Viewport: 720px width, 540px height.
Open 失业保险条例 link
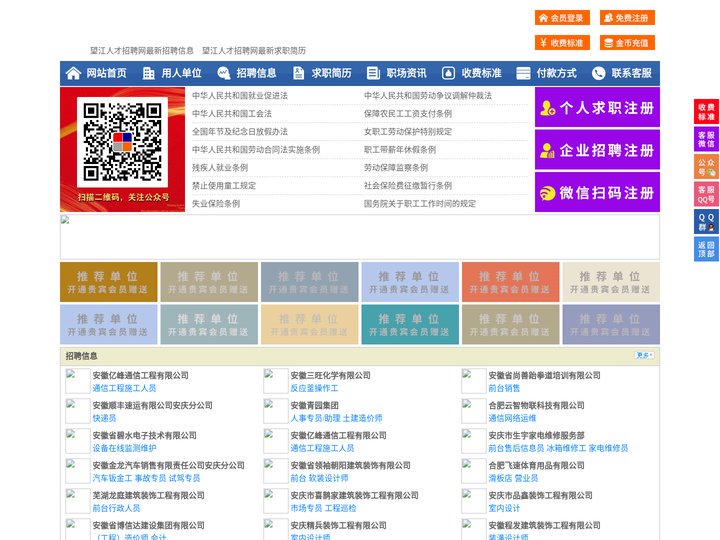tap(216, 203)
